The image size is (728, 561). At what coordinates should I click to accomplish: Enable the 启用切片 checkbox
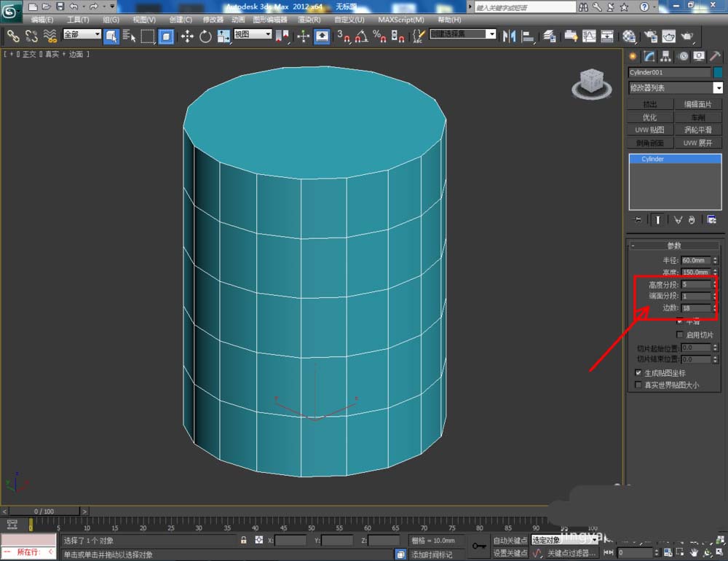[x=680, y=334]
